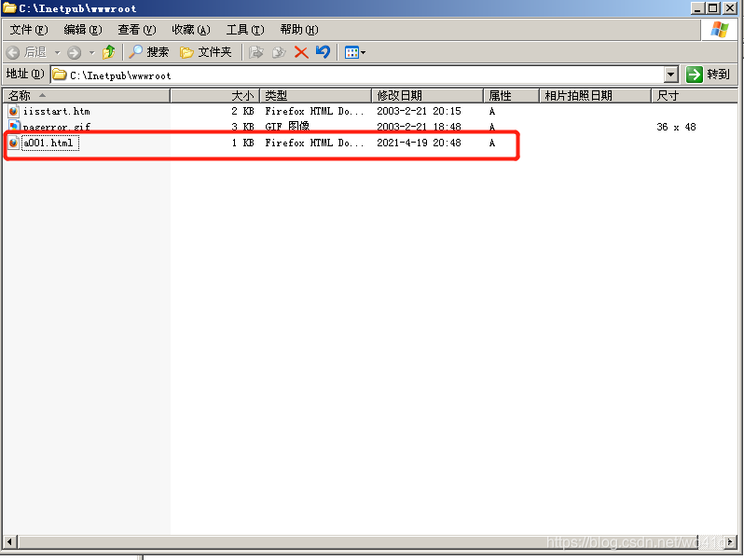Click the blue Undo arrow icon

point(323,52)
